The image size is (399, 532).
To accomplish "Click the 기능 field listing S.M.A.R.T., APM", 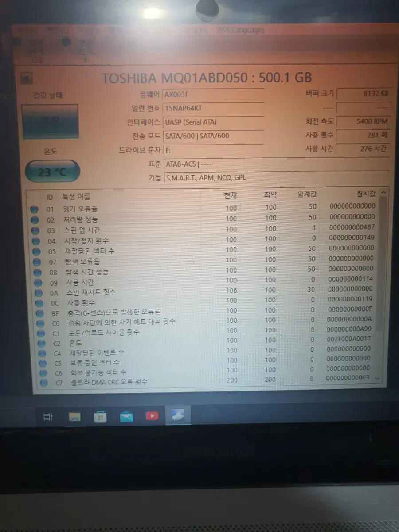I will (276, 178).
